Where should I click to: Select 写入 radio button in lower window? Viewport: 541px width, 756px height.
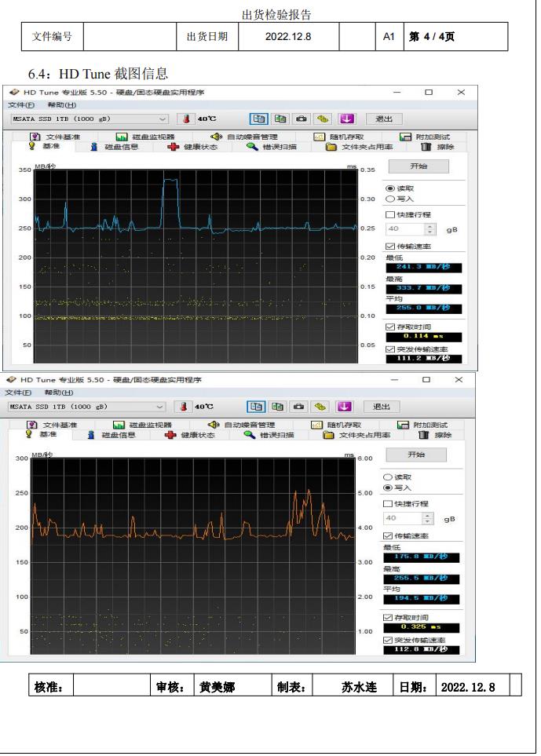click(x=387, y=488)
